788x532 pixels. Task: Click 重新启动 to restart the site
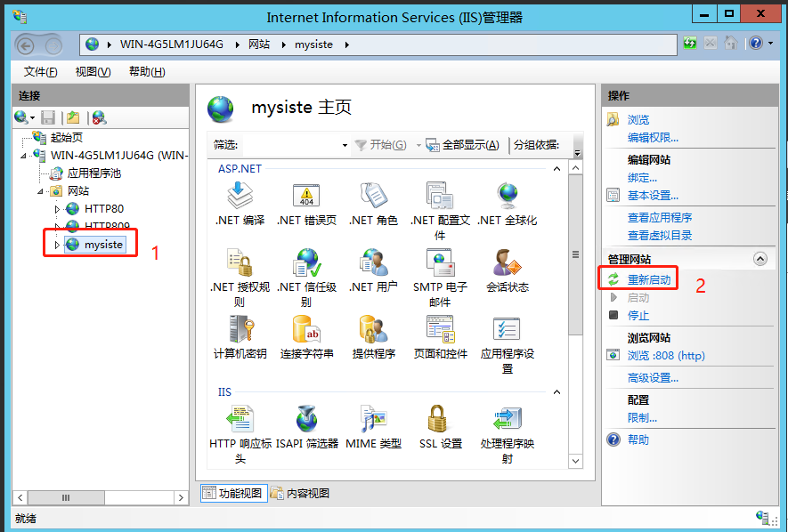click(649, 279)
